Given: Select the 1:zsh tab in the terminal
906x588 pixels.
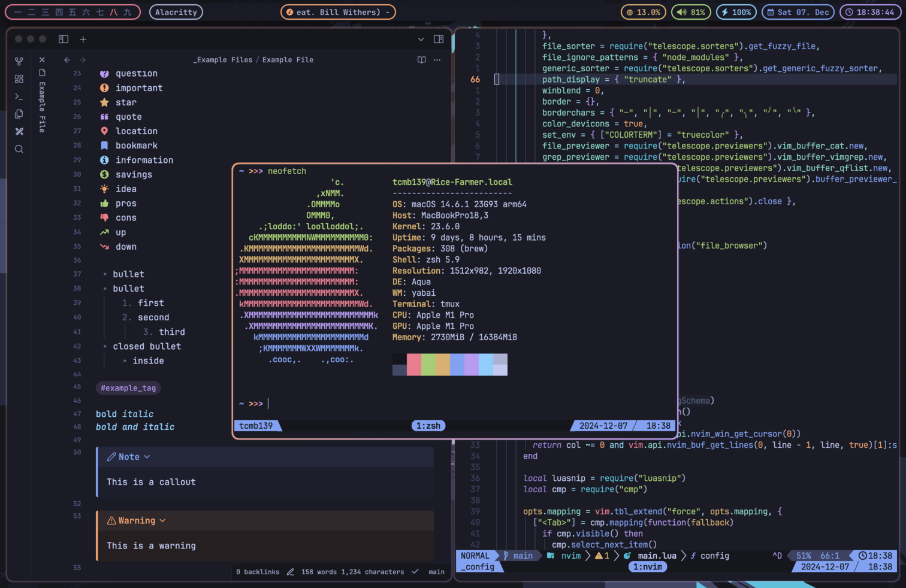Looking at the screenshot, I should [428, 426].
